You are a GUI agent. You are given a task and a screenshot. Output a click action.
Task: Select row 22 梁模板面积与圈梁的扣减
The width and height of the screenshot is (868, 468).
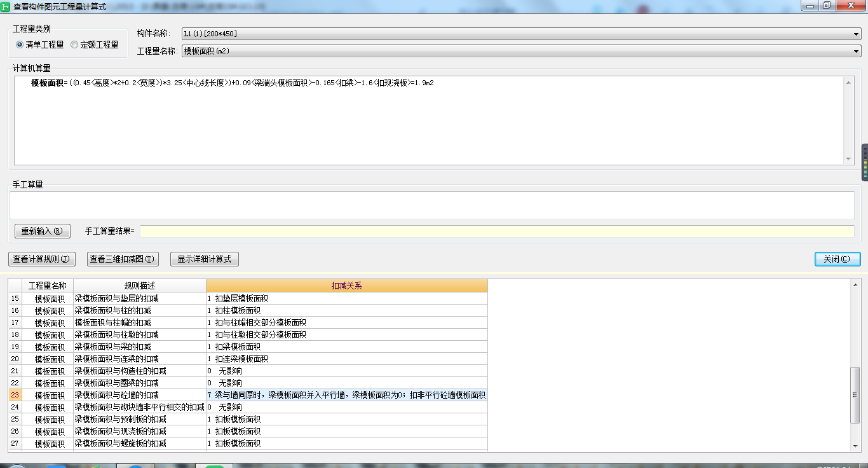point(248,383)
